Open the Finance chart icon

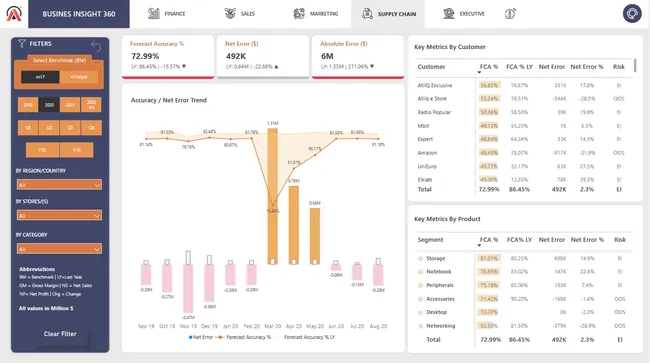click(154, 14)
